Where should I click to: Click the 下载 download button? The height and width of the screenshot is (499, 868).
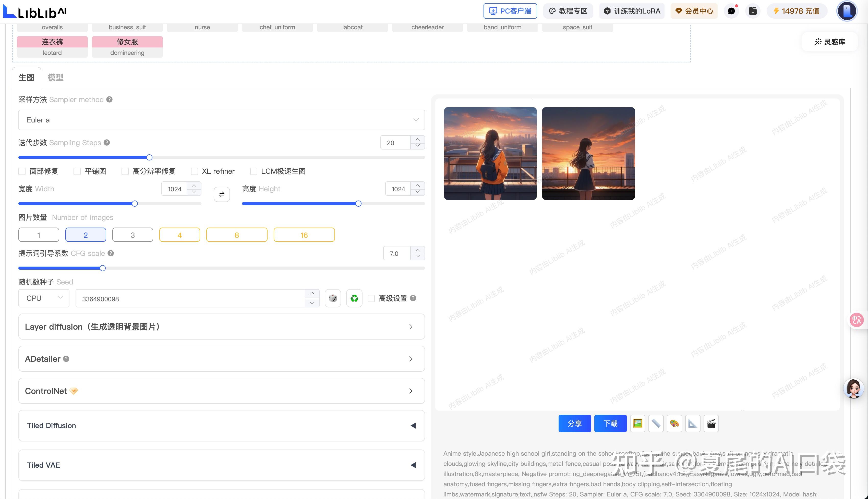coord(610,423)
